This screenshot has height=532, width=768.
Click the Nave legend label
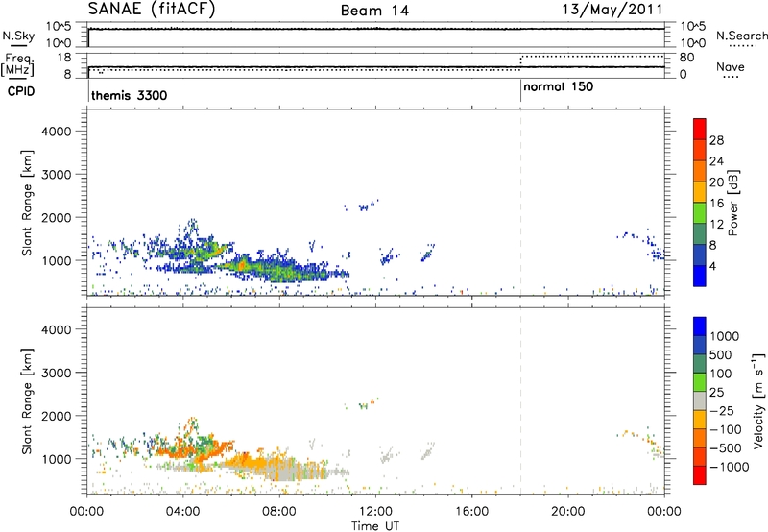(x=731, y=66)
